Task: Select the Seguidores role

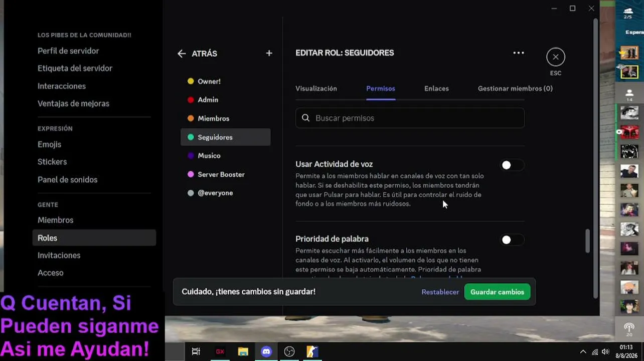Action: pyautogui.click(x=226, y=137)
